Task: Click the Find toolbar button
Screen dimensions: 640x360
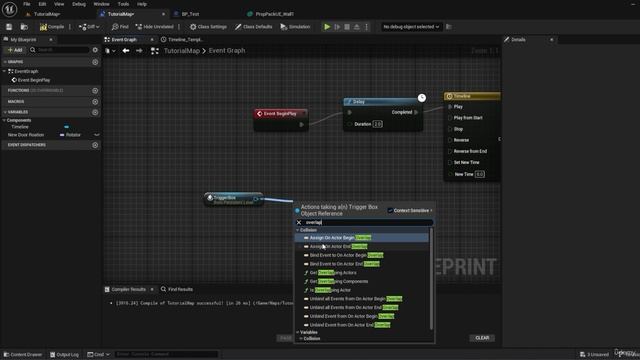Action: (120, 27)
